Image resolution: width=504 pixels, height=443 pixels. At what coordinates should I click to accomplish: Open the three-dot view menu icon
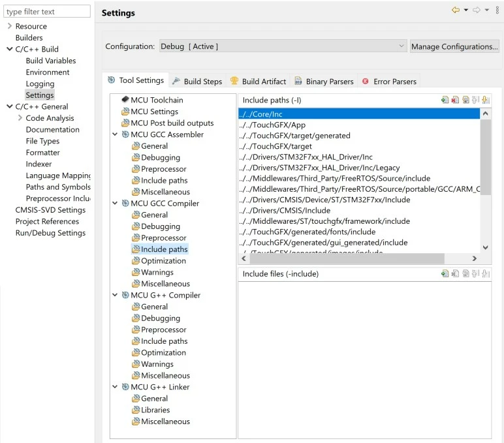pos(497,10)
